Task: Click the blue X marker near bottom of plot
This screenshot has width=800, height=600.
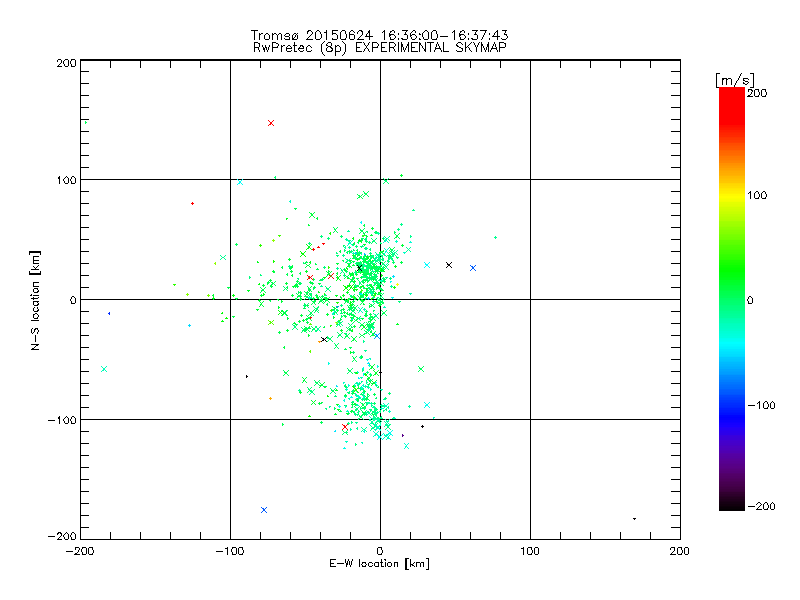Action: pos(264,510)
